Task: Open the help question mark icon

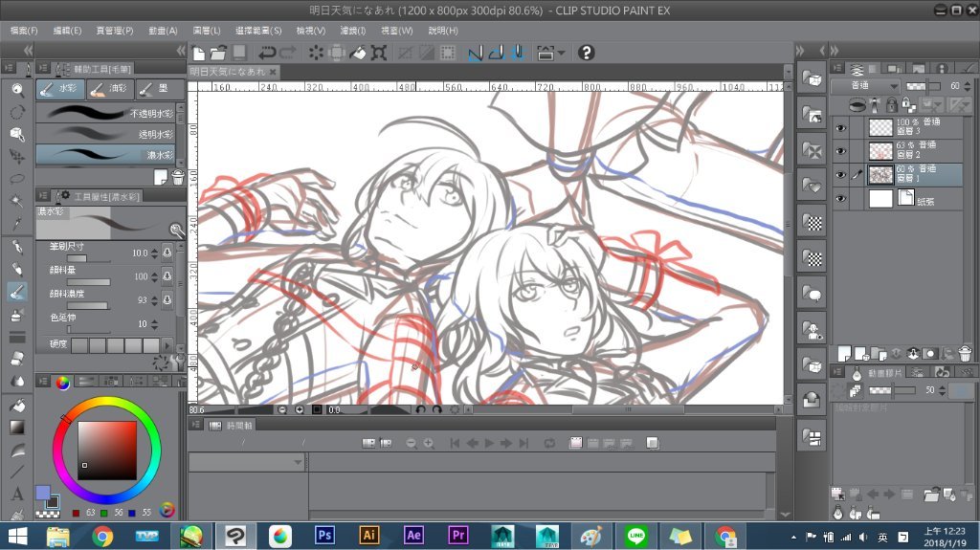Action: tap(587, 54)
